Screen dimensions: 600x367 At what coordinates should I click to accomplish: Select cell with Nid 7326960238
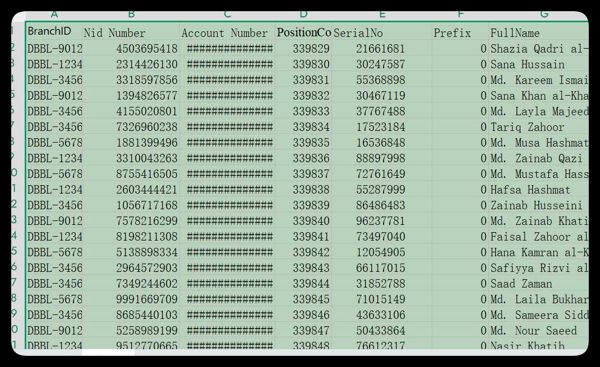click(132, 127)
